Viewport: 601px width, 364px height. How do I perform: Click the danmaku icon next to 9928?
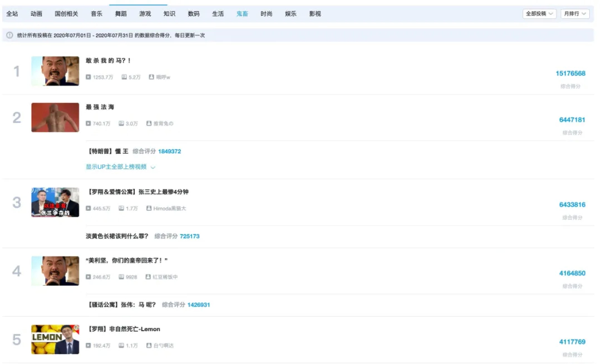(x=121, y=277)
